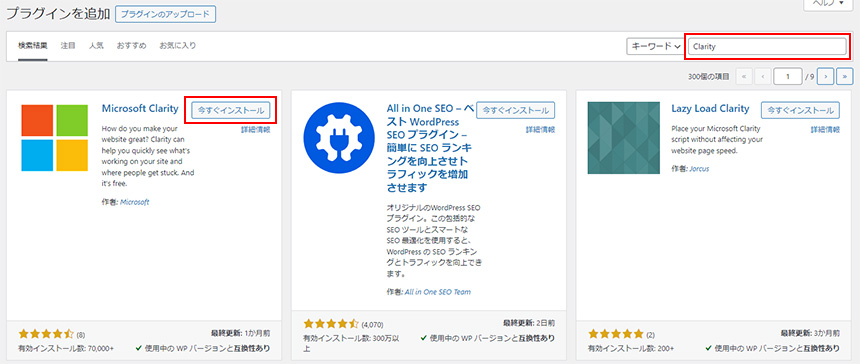Open the author link Microsoft
This screenshot has width=860, height=364.
135,202
